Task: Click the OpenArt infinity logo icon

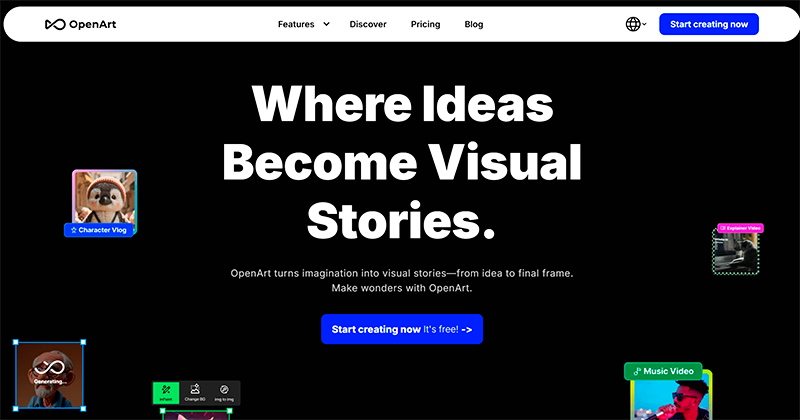Action: [x=55, y=24]
